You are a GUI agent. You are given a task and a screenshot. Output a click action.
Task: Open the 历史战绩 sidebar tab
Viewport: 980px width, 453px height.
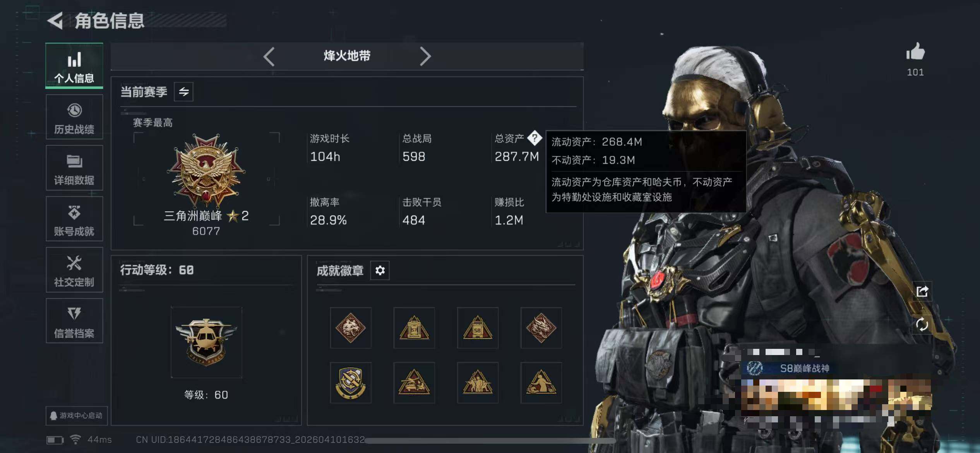click(x=74, y=117)
